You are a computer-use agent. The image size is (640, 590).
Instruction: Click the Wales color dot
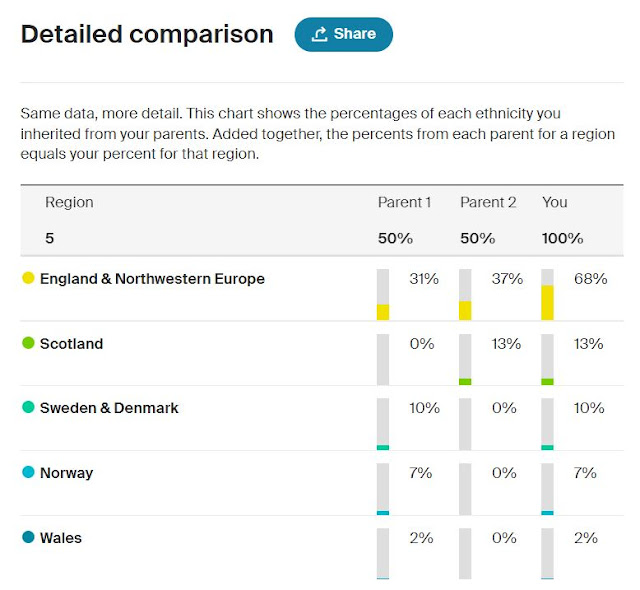[x=28, y=538]
